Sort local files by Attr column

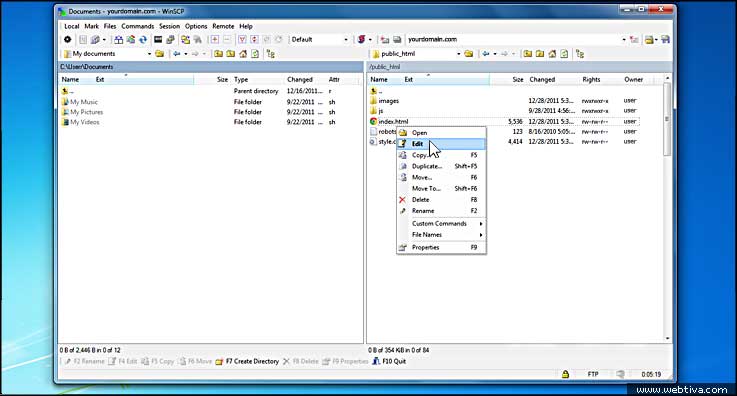point(334,79)
